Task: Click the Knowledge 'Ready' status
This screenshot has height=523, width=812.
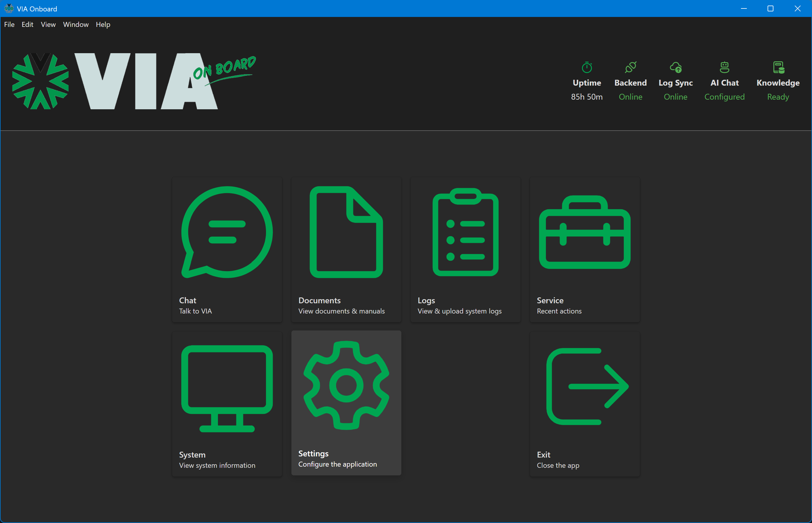Action: point(778,97)
